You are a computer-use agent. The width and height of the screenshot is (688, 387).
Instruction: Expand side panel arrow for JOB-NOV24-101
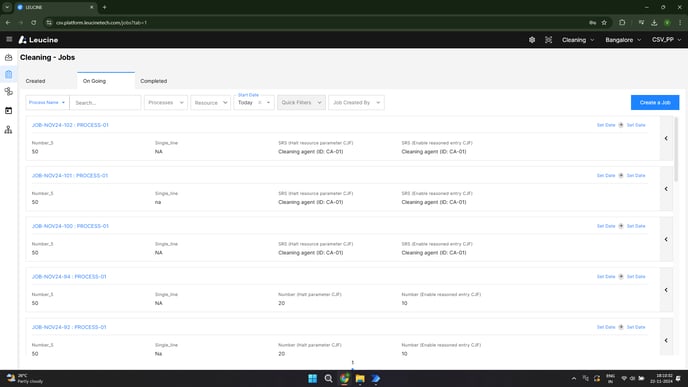666,189
